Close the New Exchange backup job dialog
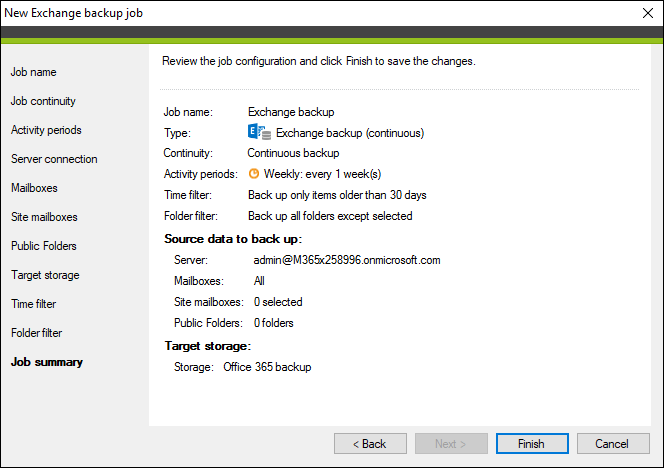Image resolution: width=664 pixels, height=468 pixels. (x=647, y=13)
